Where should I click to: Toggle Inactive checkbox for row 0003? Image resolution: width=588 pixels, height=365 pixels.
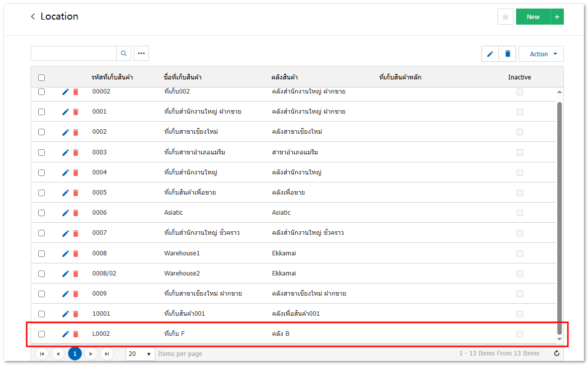click(x=520, y=152)
